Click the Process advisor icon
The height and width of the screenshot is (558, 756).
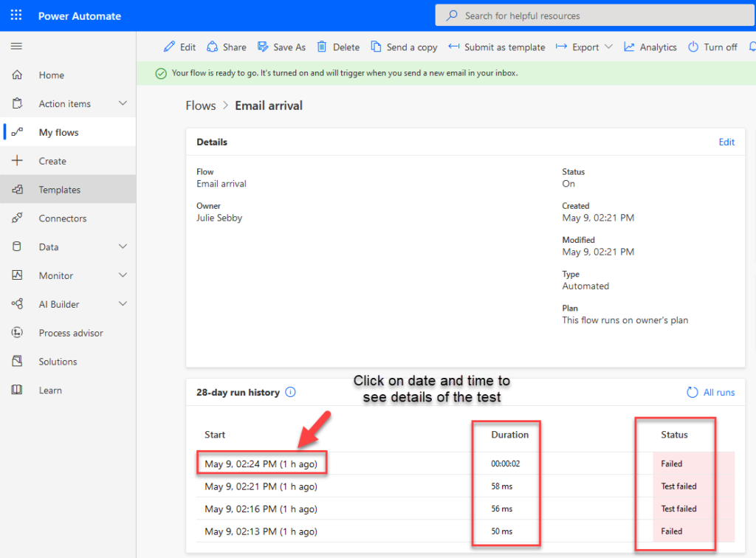[x=17, y=332]
